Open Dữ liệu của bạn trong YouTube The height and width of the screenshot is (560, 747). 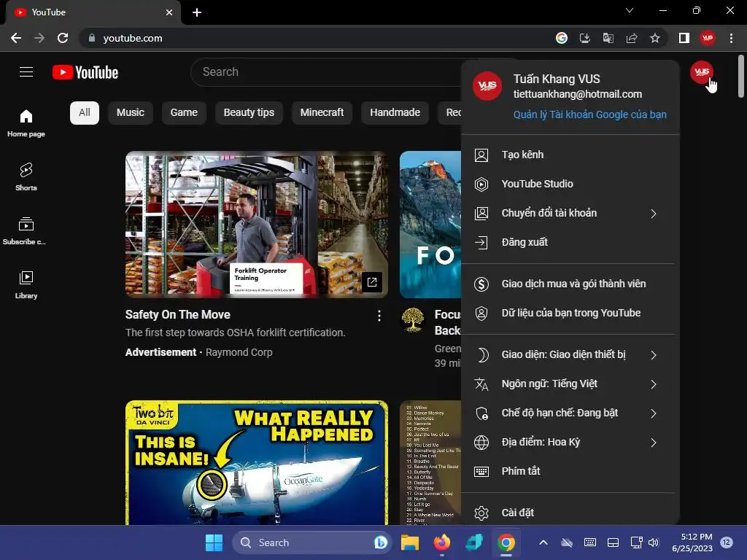click(x=570, y=313)
